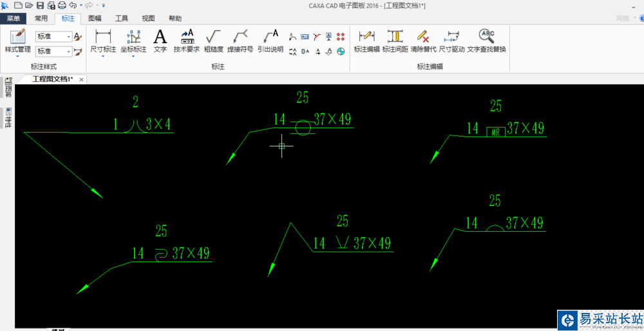Click the CAXA application logo icon

coord(5,5)
